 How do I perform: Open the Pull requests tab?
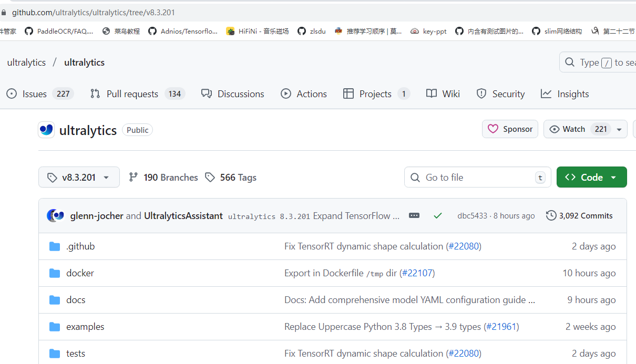point(138,94)
